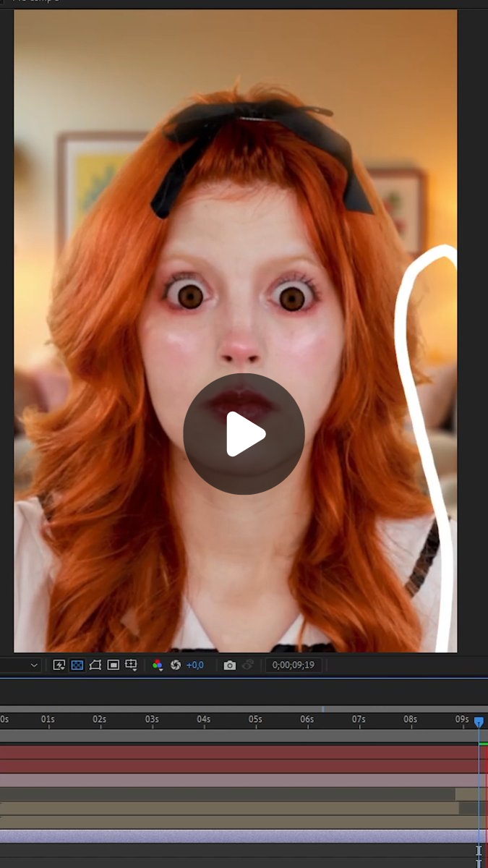The width and height of the screenshot is (488, 868).
Task: Click the timecode 0;00;09;19
Action: [294, 665]
